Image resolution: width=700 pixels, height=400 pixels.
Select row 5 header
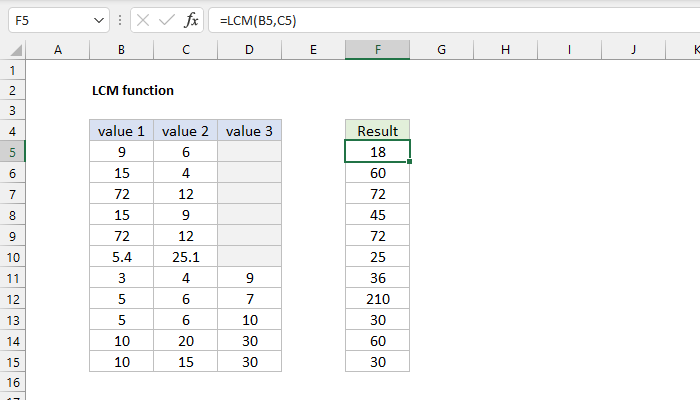point(12,152)
